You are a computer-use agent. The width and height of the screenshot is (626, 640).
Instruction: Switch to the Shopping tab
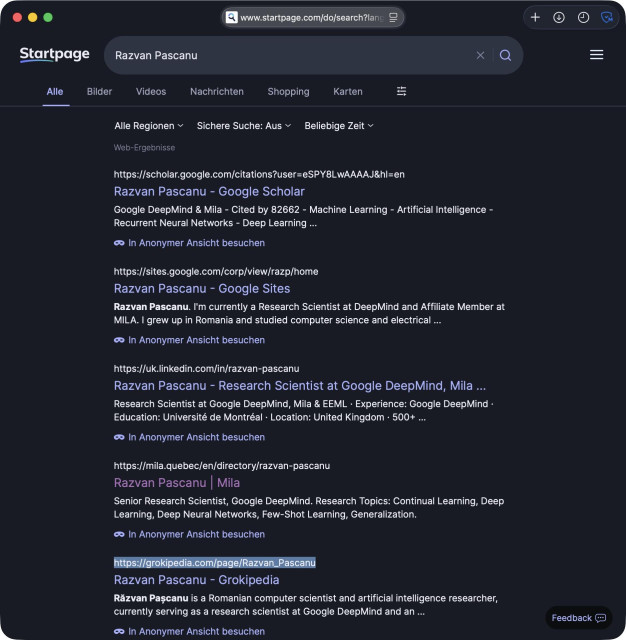point(288,91)
